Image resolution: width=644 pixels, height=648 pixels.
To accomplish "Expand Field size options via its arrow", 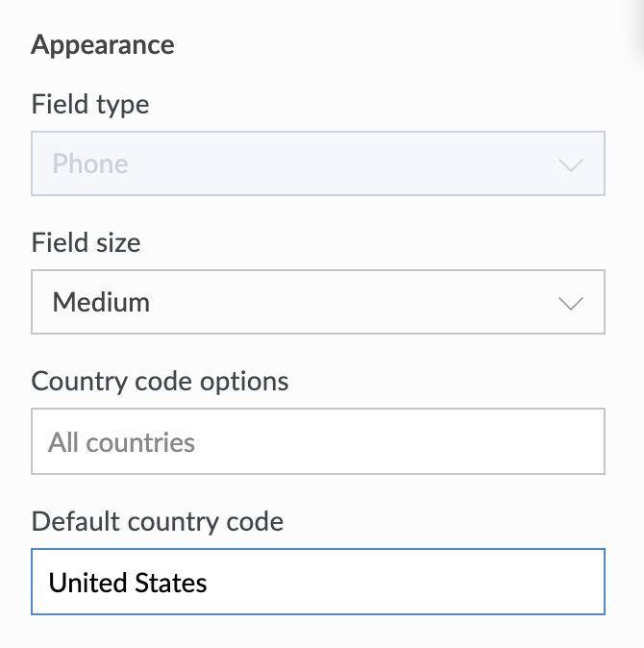I will click(x=571, y=303).
